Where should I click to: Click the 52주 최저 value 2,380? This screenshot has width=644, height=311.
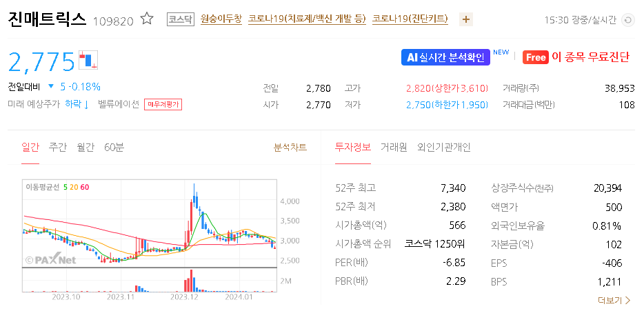click(x=453, y=207)
